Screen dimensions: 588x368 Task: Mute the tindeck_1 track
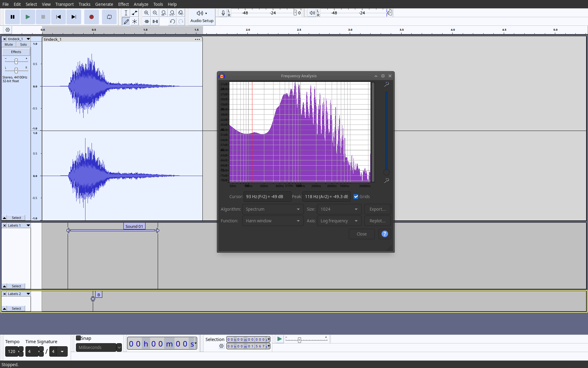[x=9, y=44]
